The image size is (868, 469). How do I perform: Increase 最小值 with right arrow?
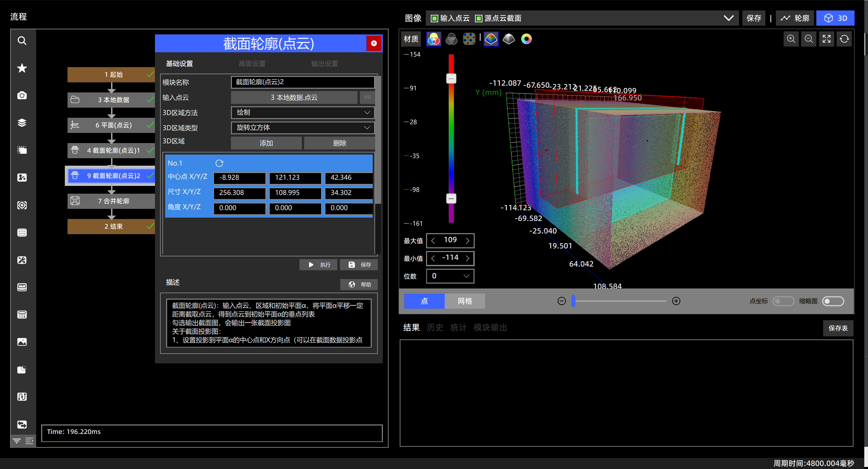468,258
